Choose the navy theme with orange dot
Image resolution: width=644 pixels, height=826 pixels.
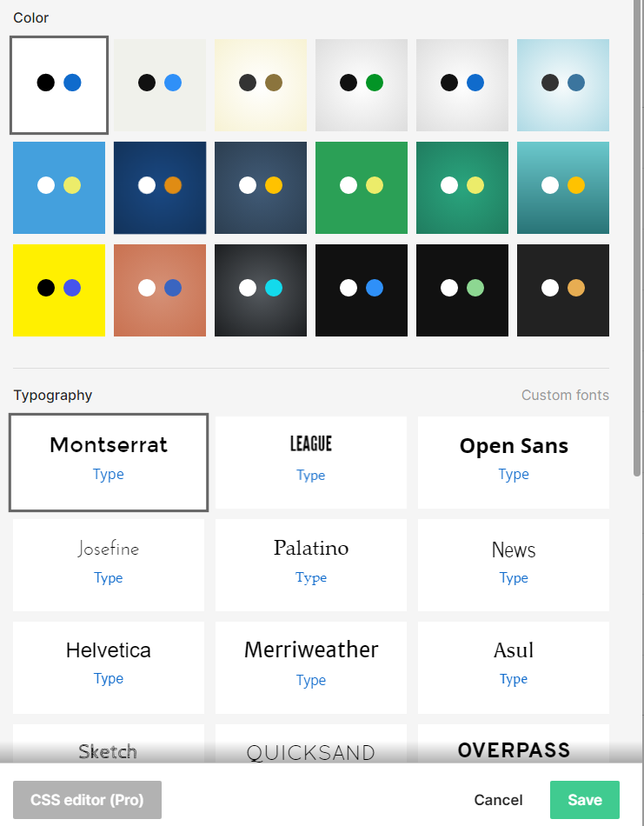(160, 188)
